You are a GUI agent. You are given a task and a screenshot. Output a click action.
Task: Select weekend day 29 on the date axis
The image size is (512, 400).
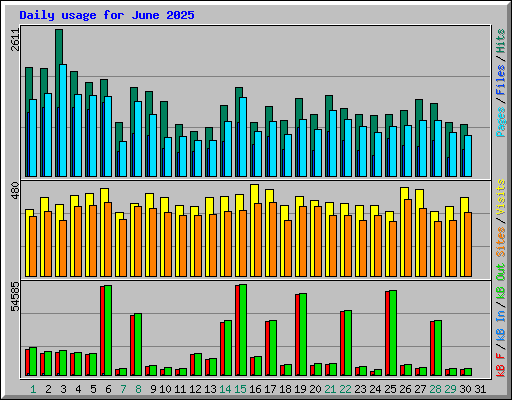(450, 389)
